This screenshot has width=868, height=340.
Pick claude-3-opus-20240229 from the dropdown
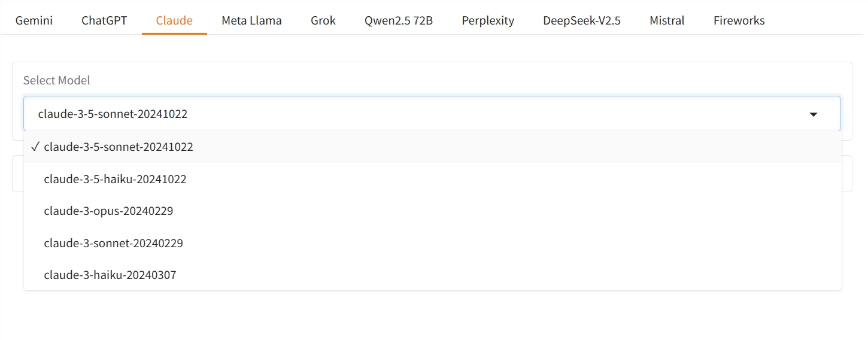108,211
